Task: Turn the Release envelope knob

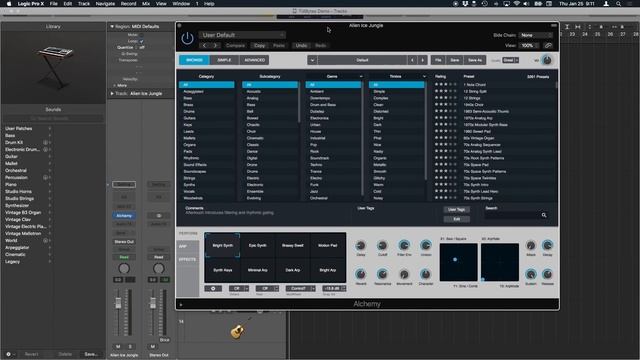Action: click(547, 274)
